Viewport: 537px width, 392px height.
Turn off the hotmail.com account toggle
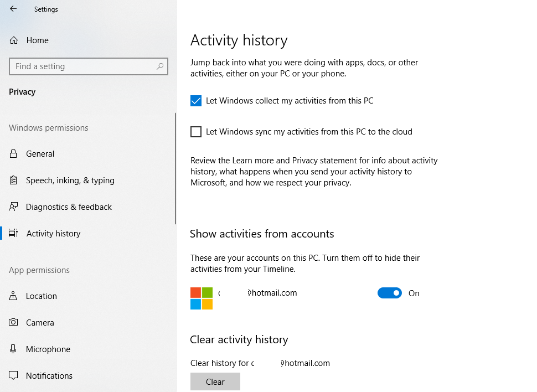[x=390, y=293]
